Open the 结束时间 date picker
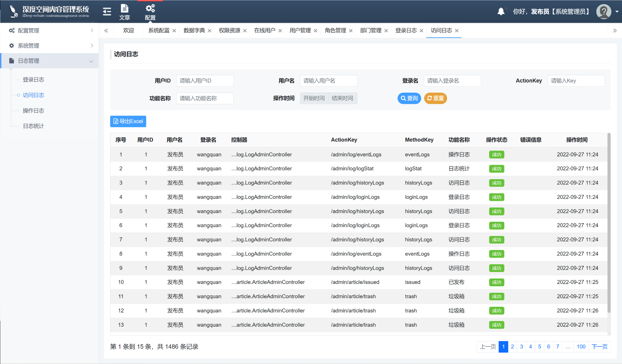622x364 pixels. coord(343,98)
